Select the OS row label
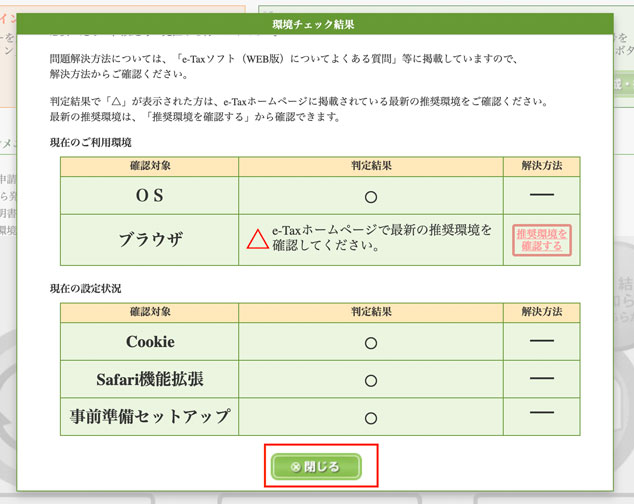 [x=150, y=196]
